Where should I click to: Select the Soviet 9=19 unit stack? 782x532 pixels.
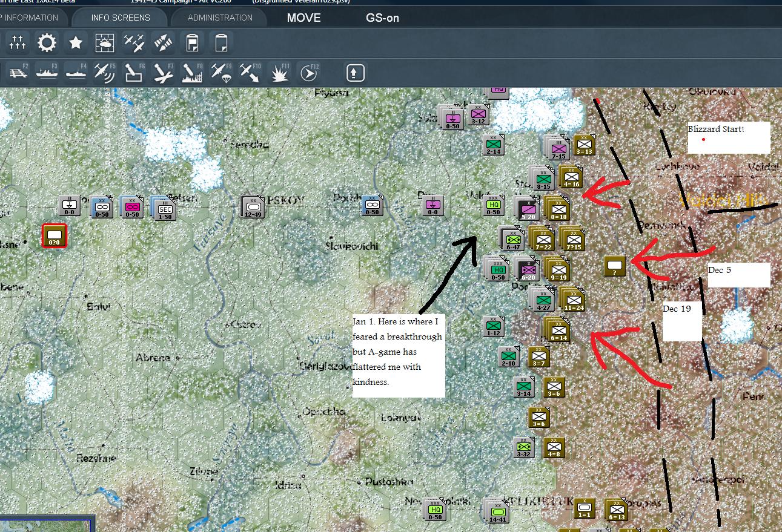pyautogui.click(x=558, y=269)
